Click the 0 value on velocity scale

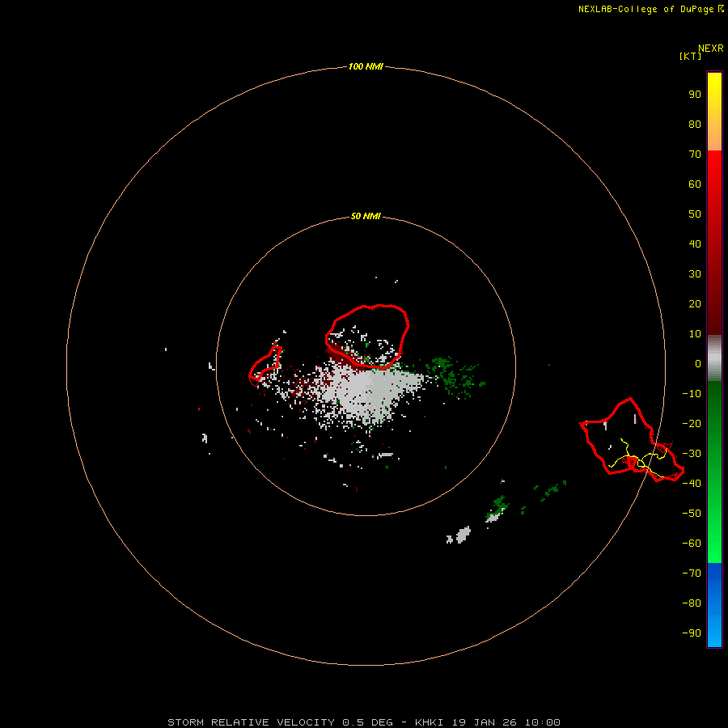(x=698, y=363)
